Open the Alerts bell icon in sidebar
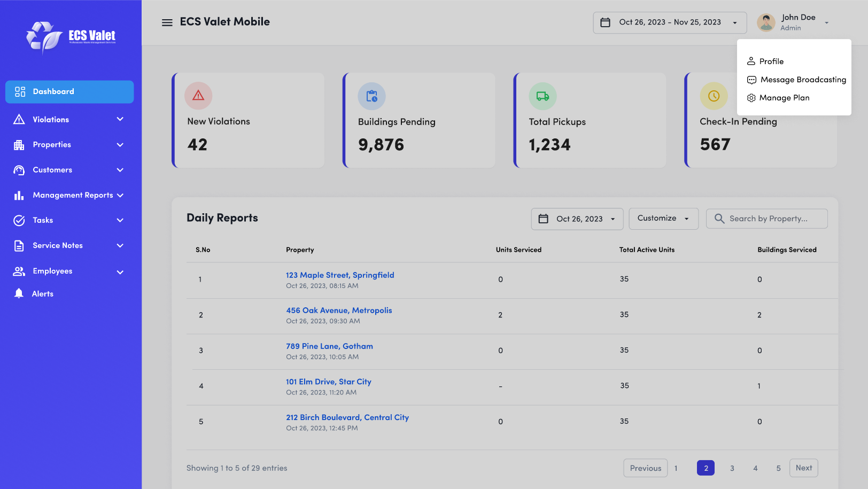This screenshot has height=489, width=868. click(x=19, y=293)
